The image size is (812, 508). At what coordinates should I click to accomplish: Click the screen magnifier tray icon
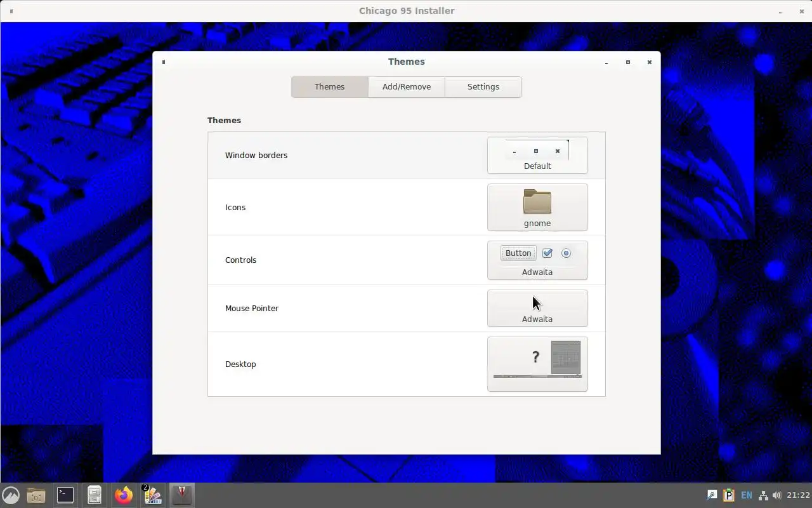pos(712,495)
